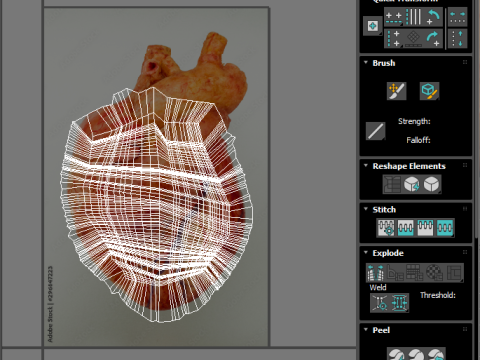
Task: Select the Relax brush with cube icon
Action: point(429,91)
